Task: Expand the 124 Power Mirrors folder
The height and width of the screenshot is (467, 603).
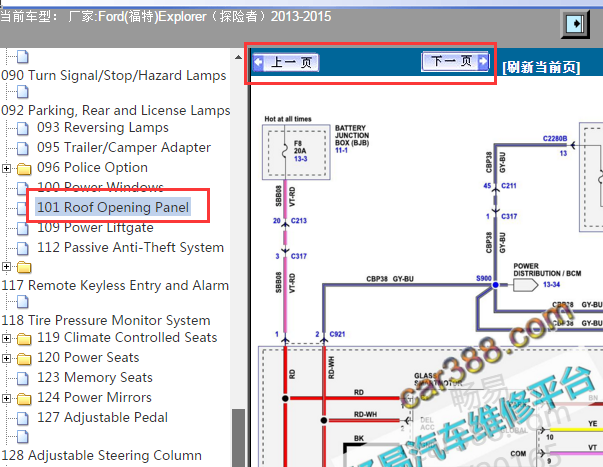Action: coord(6,398)
